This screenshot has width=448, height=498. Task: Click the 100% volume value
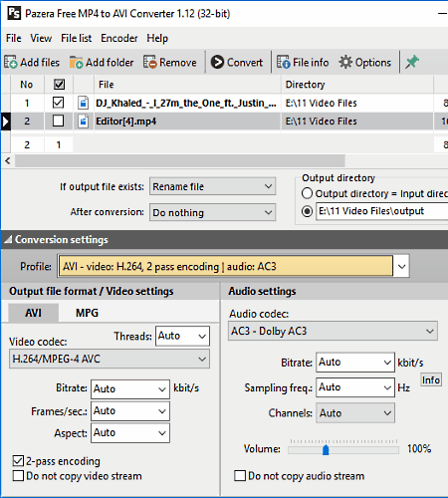[x=419, y=449]
